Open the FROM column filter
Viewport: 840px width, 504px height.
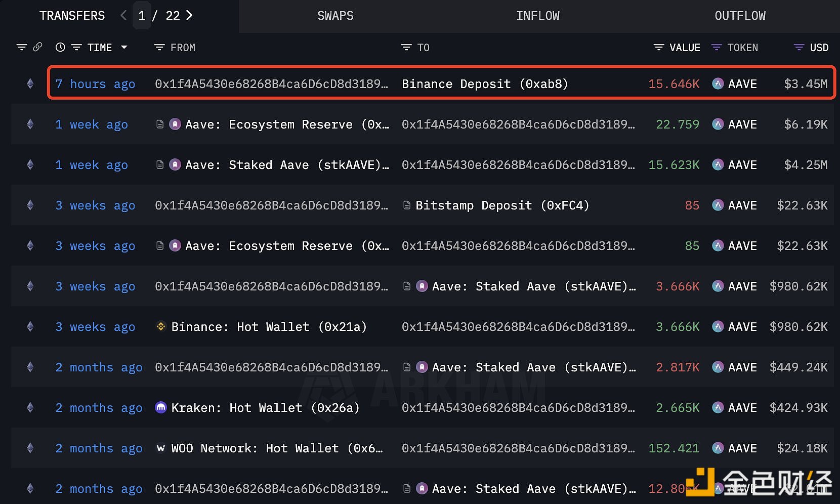click(x=159, y=47)
